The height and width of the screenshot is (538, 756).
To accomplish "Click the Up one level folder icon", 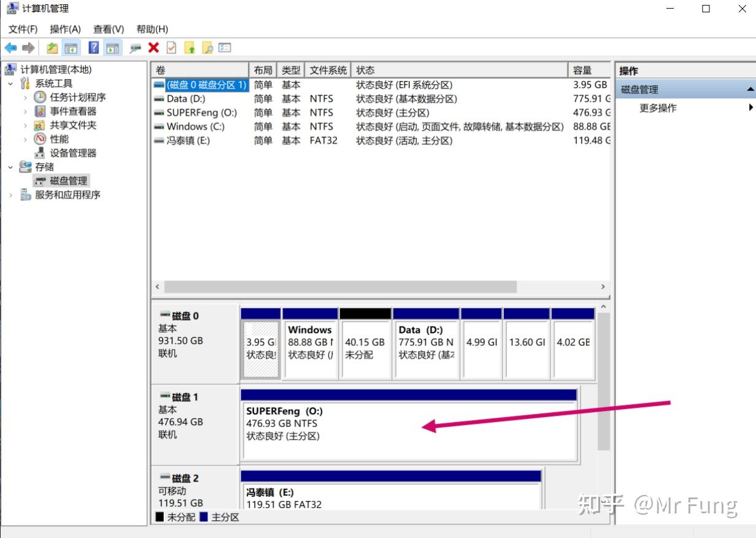I will tap(53, 48).
